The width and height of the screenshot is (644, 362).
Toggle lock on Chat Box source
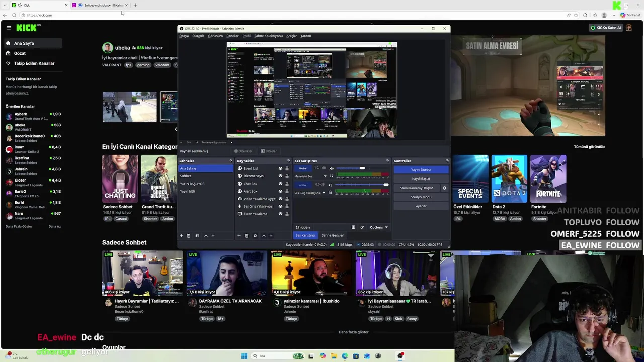point(287,184)
